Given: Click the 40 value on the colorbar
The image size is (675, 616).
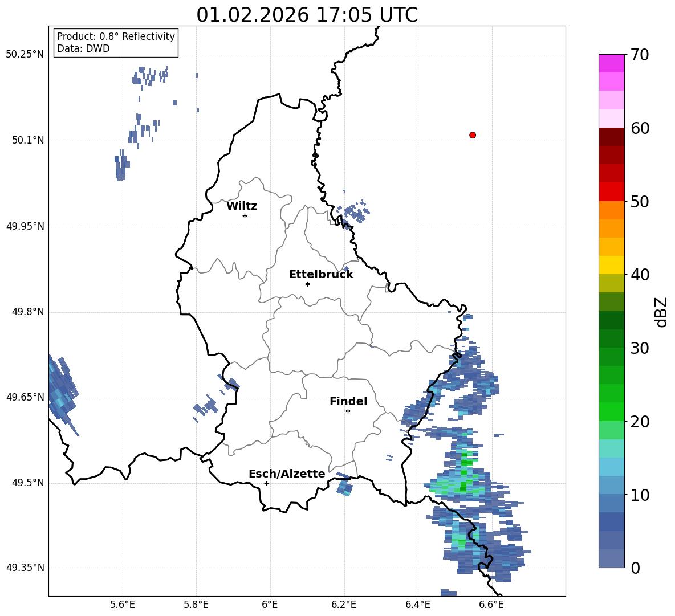Looking at the screenshot, I should coord(639,275).
